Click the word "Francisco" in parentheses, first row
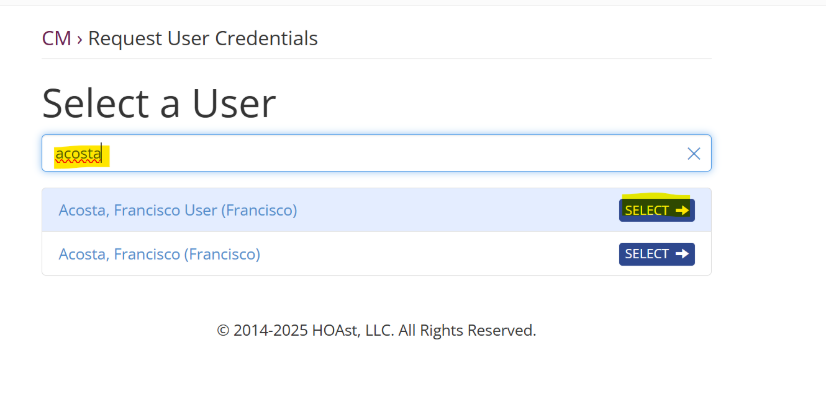The image size is (826, 405). pyautogui.click(x=259, y=210)
